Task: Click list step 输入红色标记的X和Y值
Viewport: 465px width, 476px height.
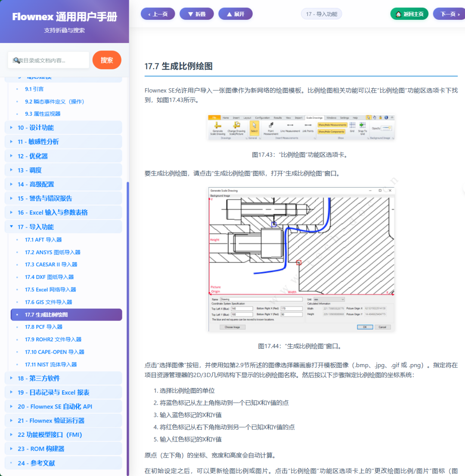Action: pyautogui.click(x=191, y=439)
